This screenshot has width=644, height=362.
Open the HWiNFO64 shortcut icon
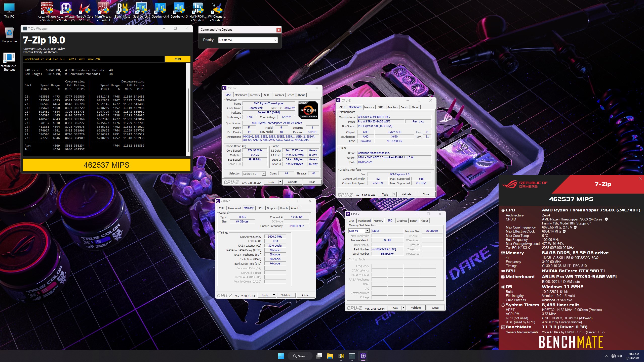198,11
